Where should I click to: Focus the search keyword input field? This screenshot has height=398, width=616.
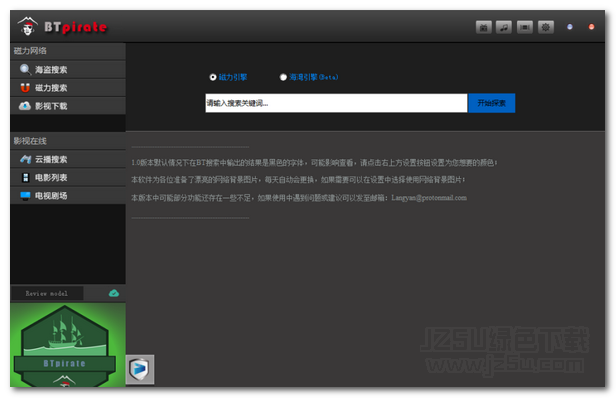(336, 103)
